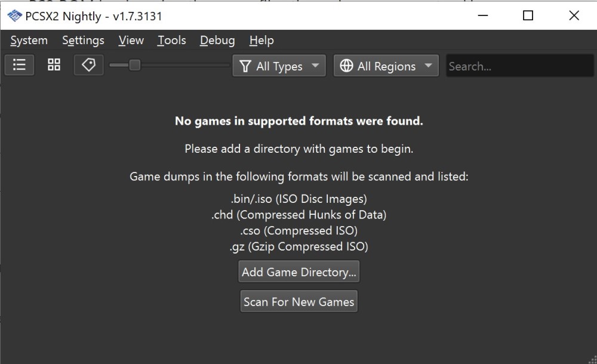Open the Settings menu

(x=82, y=41)
